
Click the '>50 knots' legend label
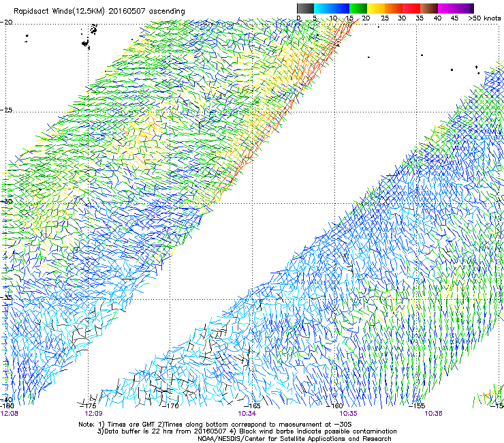484,18
